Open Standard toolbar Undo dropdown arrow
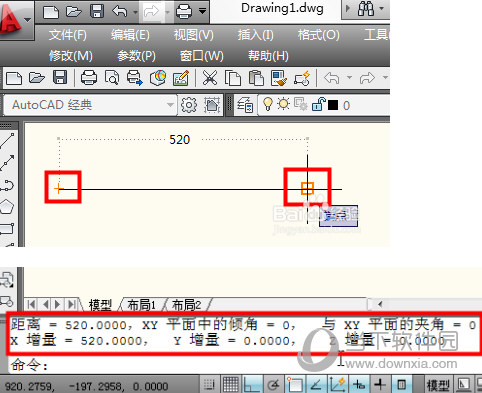The height and width of the screenshot is (393, 482). tap(349, 77)
